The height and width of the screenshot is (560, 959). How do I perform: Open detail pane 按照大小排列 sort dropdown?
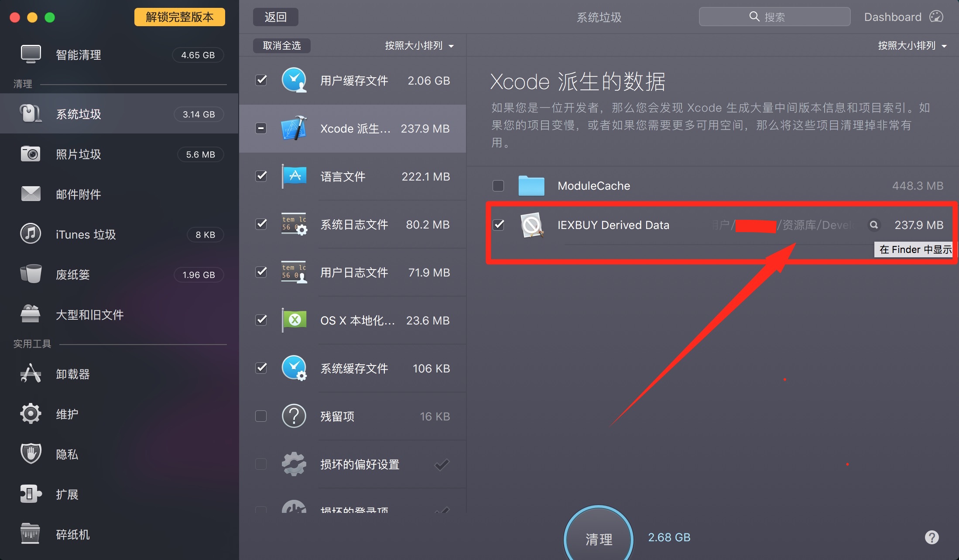tap(912, 45)
